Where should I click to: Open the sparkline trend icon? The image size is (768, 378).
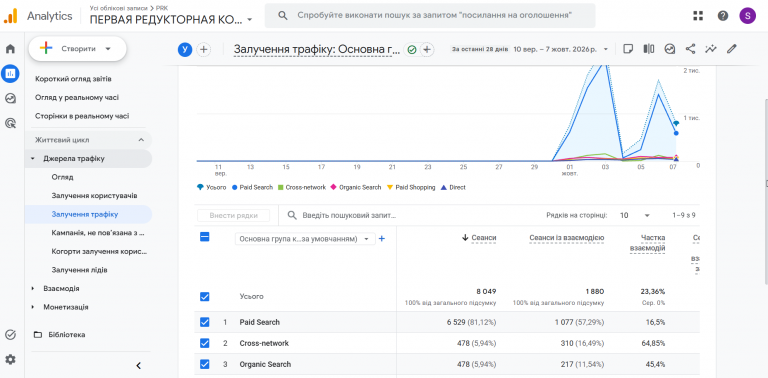[711, 49]
